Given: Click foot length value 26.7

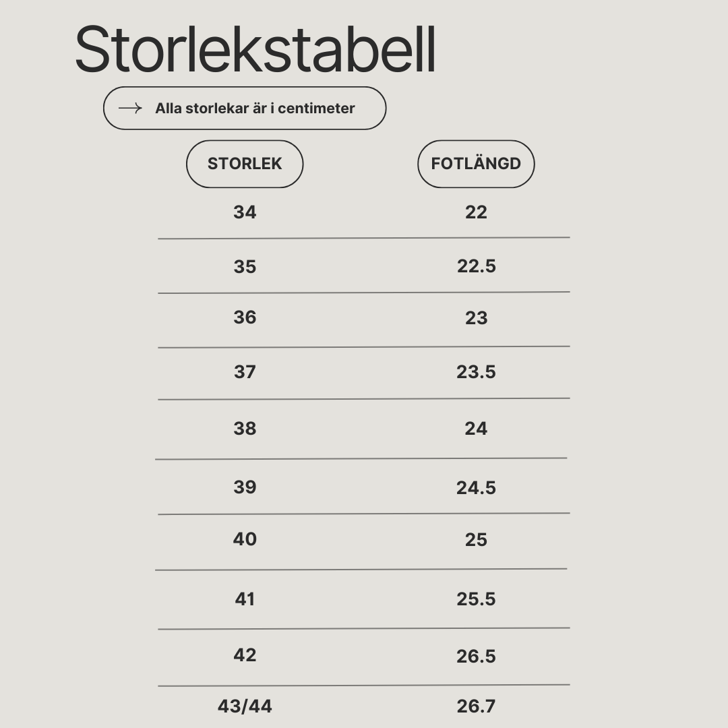Looking at the screenshot, I should [x=476, y=706].
